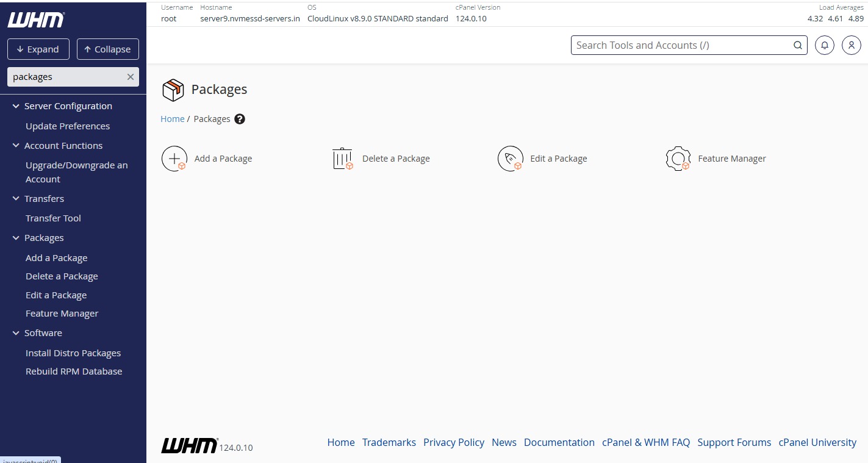Open Rebuild RPM Database
Viewport: 868px width, 463px height.
(x=74, y=371)
